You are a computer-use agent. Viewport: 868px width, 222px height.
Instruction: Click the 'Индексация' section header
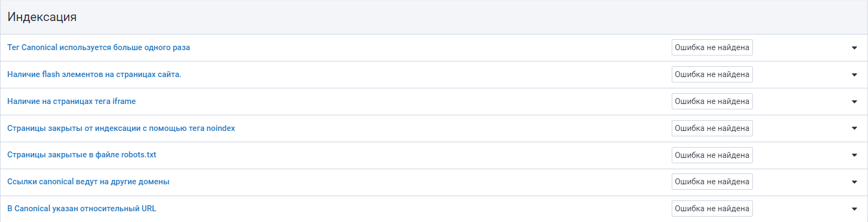[42, 17]
